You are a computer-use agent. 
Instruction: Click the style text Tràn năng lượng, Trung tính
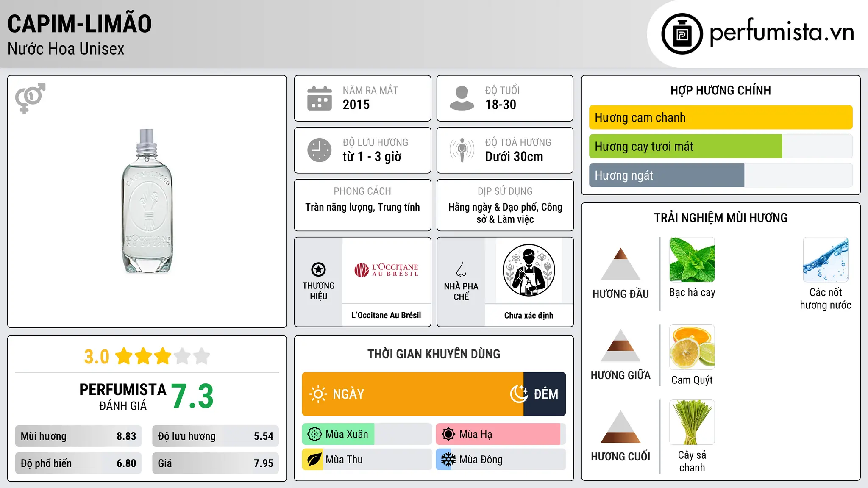362,207
